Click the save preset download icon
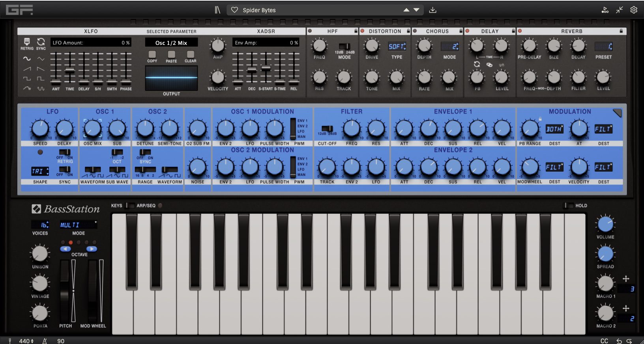 pos(432,10)
